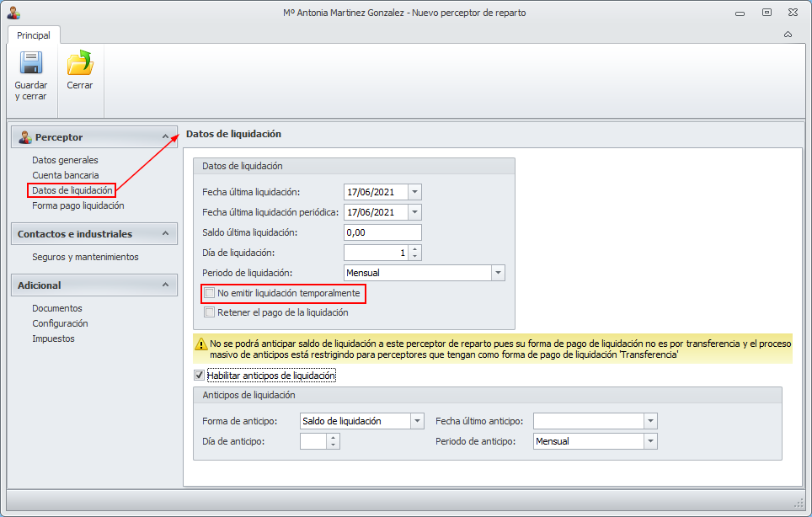Collapse the ribbon with the up arrow

788,35
